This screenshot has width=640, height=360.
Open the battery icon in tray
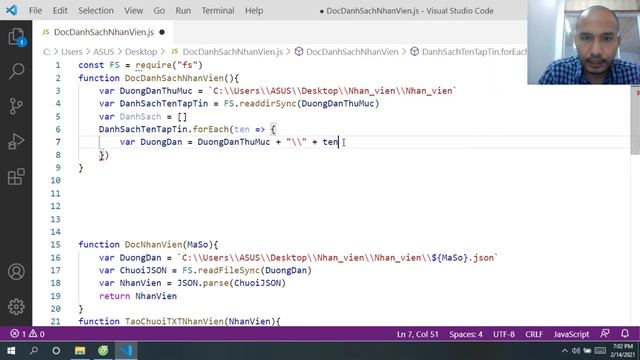pos(587,351)
